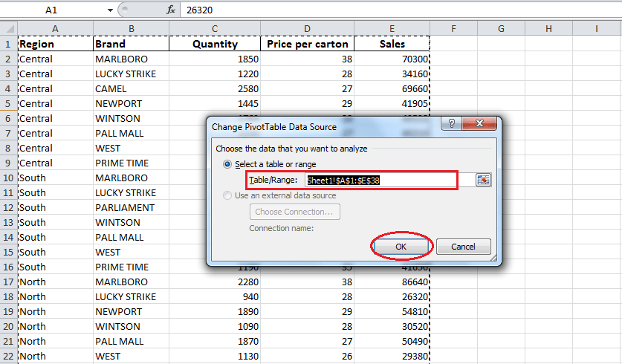Click the Insert Function fx icon
The height and width of the screenshot is (364, 622).
coord(170,10)
